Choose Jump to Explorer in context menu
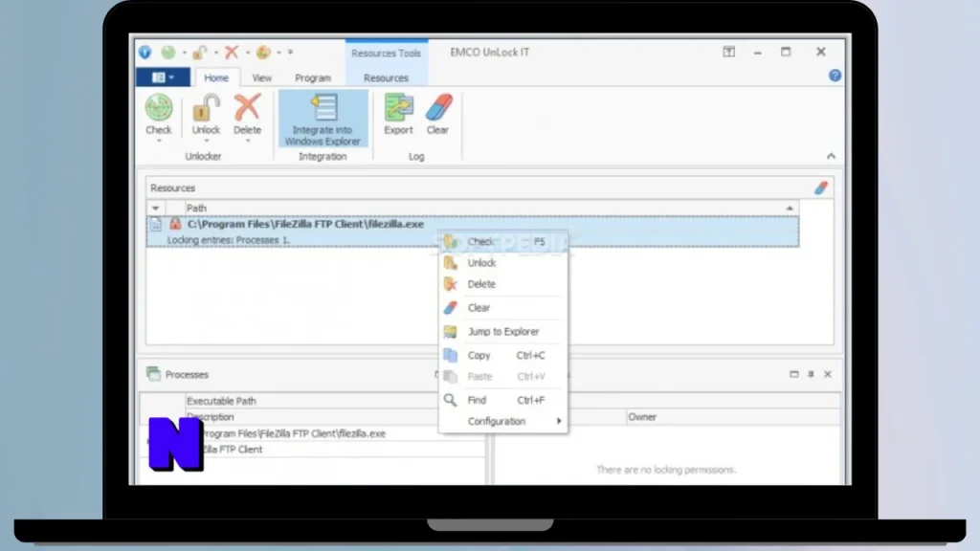The height and width of the screenshot is (551, 980). pos(502,332)
